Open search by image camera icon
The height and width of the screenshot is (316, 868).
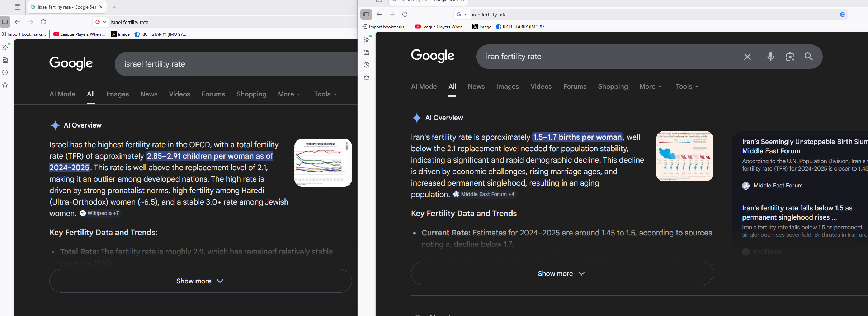[x=790, y=57]
